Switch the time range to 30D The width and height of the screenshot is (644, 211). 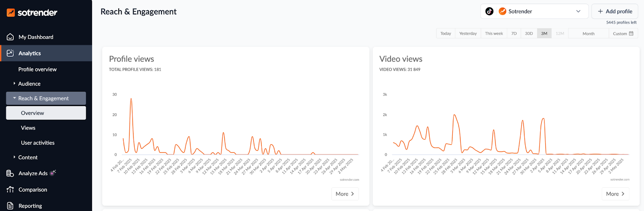[x=529, y=33]
